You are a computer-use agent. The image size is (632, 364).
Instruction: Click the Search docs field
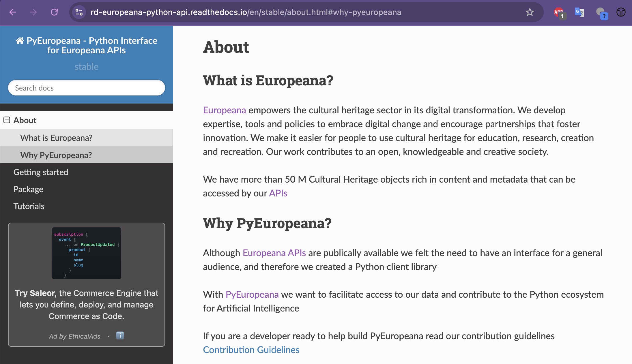(86, 88)
